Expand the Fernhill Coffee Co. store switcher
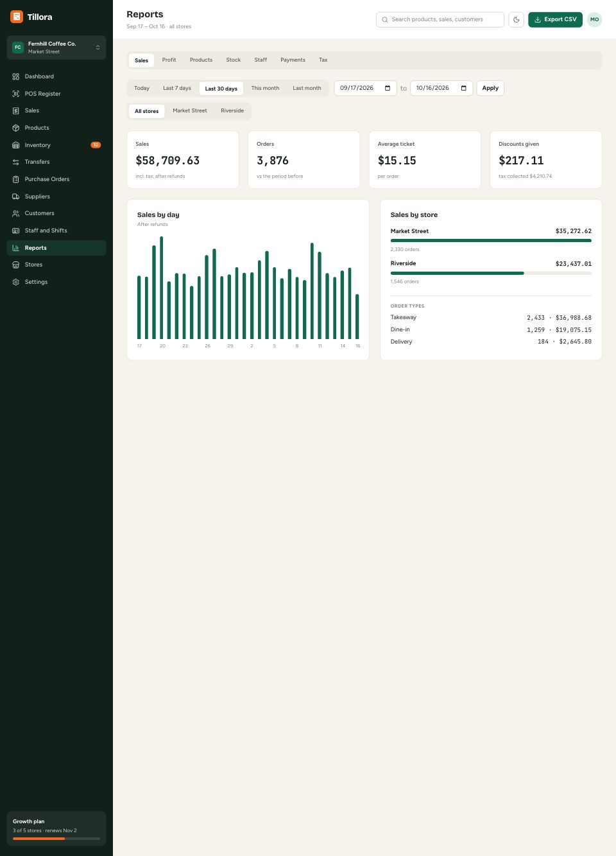 click(56, 48)
